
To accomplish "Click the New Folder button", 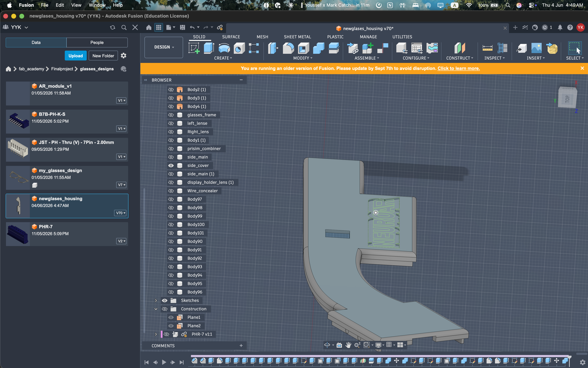I will 103,56.
